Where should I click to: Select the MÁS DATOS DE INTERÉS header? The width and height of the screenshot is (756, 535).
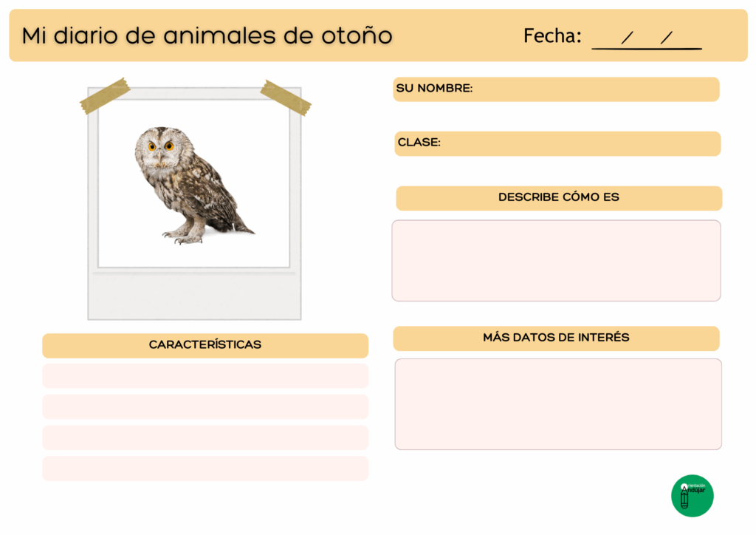pos(556,338)
